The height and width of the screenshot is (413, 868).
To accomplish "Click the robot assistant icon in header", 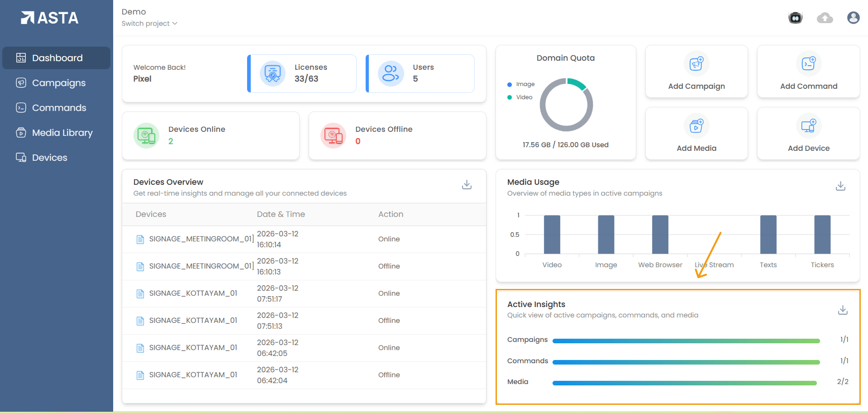I will (795, 18).
